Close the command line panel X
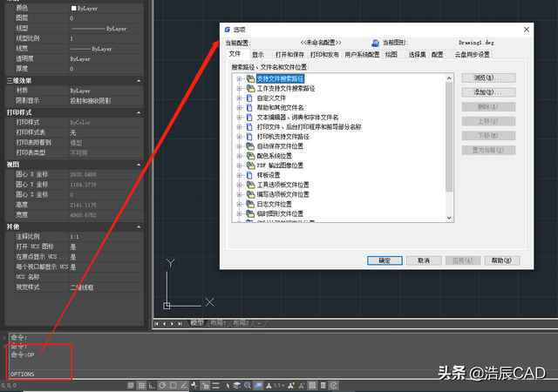Viewport: 558px width, 392px height. [x=4, y=338]
